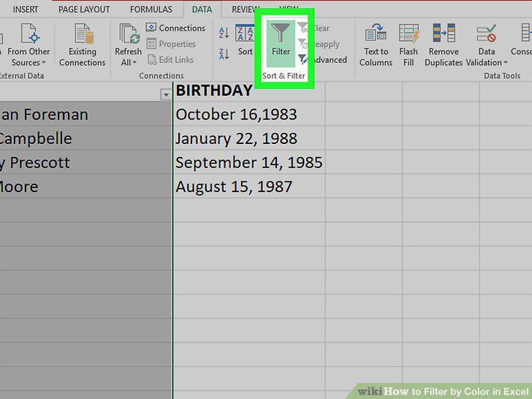Select the Foreman name cell
This screenshot has height=399, width=532.
pos(85,114)
